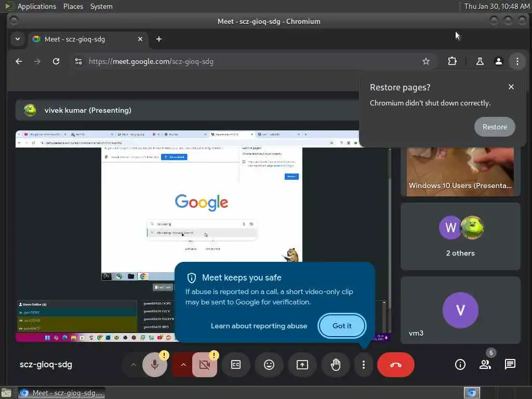The width and height of the screenshot is (532, 399).
Task: Toggle the microphone button in Meet
Action: click(155, 365)
